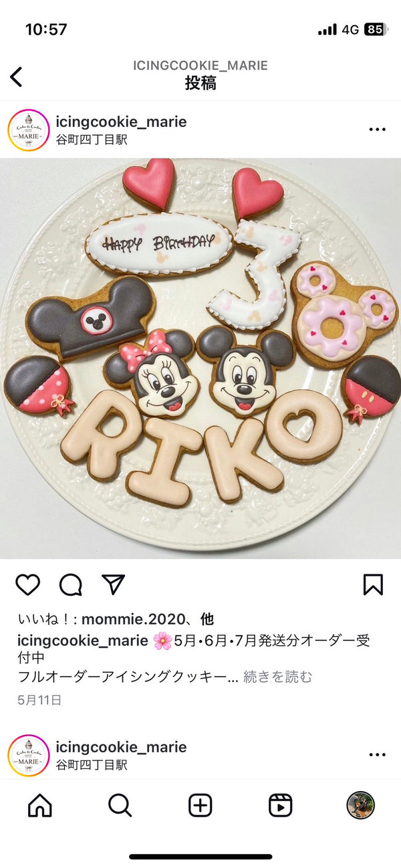The image size is (401, 868).
Task: Create new post with plus icon
Action: click(200, 805)
